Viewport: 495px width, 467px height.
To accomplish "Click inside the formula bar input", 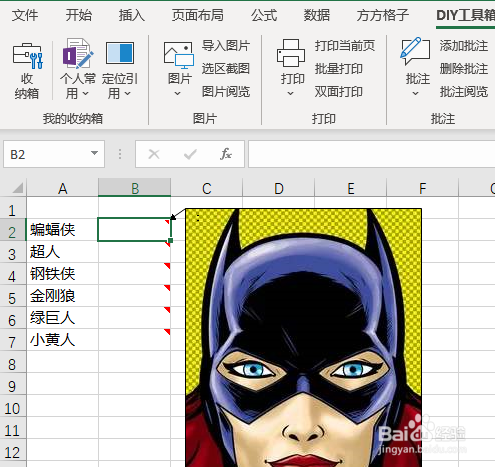I will [x=371, y=154].
